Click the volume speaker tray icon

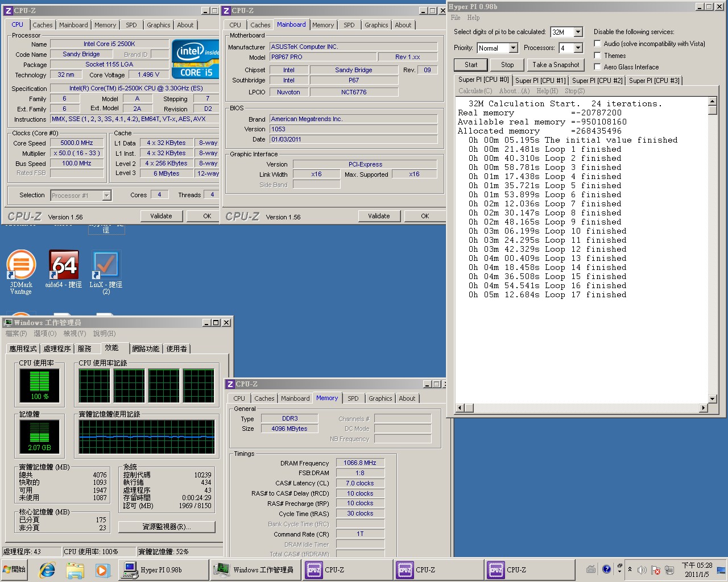click(x=642, y=569)
